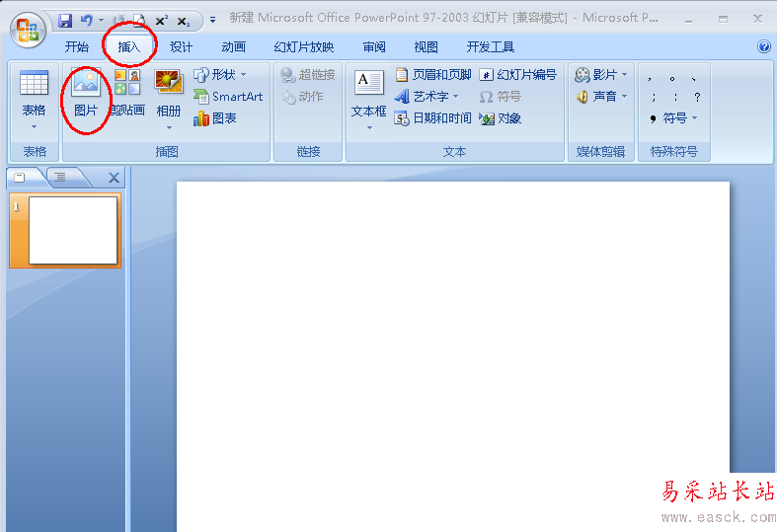The image size is (777, 532).
Task: Open the 影片 movie dropdown
Action: pyautogui.click(x=601, y=75)
